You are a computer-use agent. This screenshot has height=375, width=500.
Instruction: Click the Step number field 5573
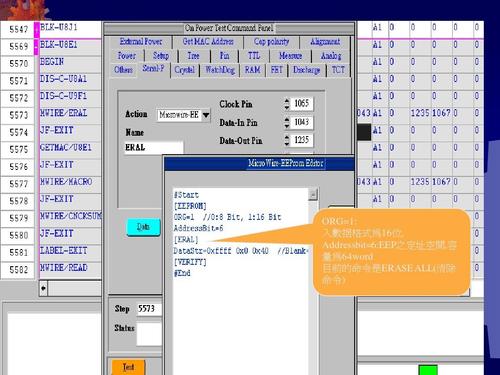tap(149, 309)
